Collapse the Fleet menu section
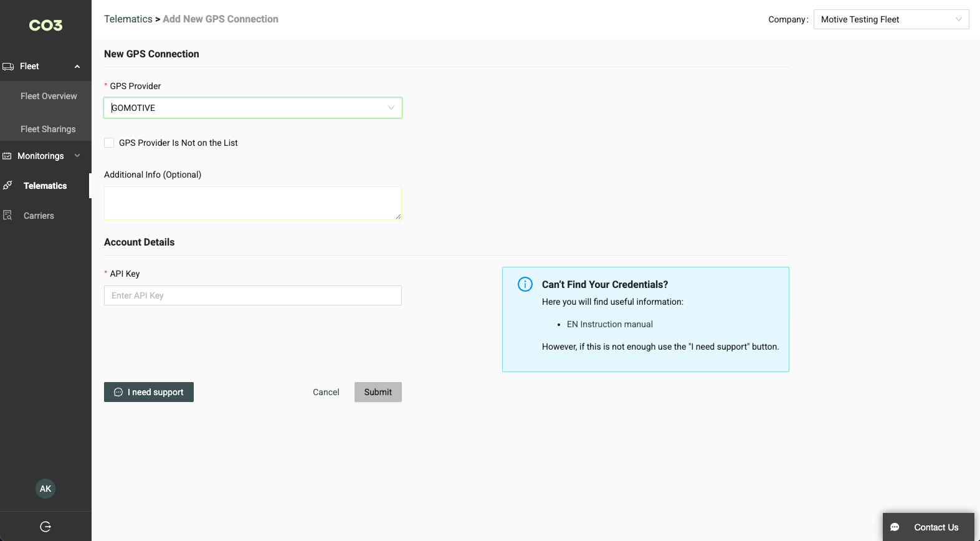This screenshot has width=980, height=541. (77, 67)
